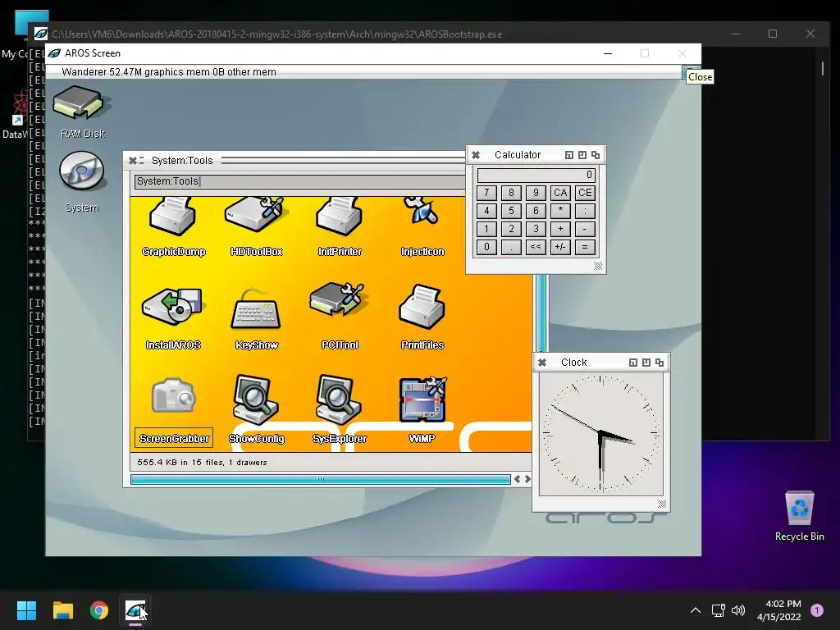Screen dimensions: 840x630
Task: Select the PCITool icon
Action: [340, 316]
